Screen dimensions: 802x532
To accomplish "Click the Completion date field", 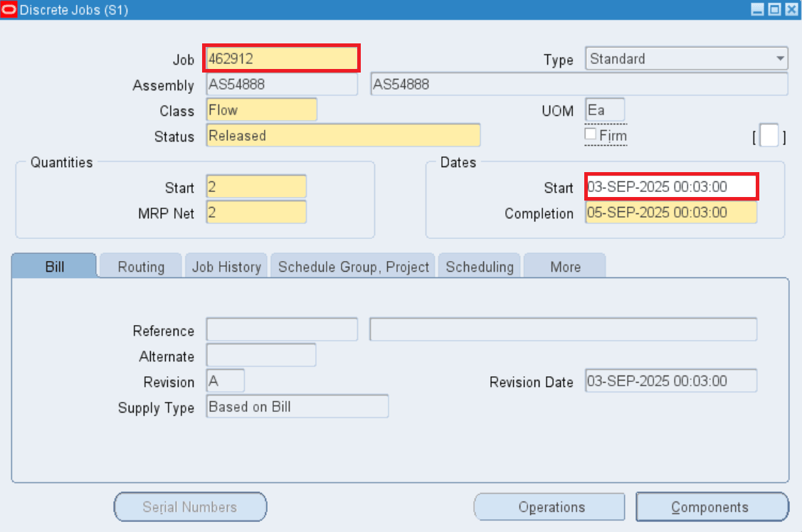I will click(670, 213).
